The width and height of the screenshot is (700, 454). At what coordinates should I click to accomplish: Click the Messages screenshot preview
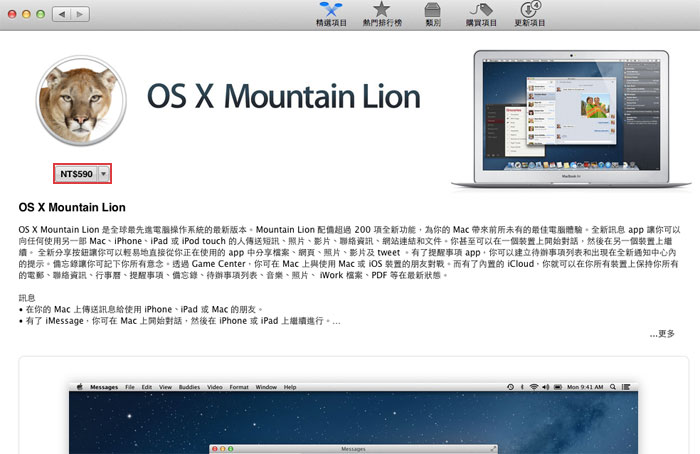coord(353,418)
